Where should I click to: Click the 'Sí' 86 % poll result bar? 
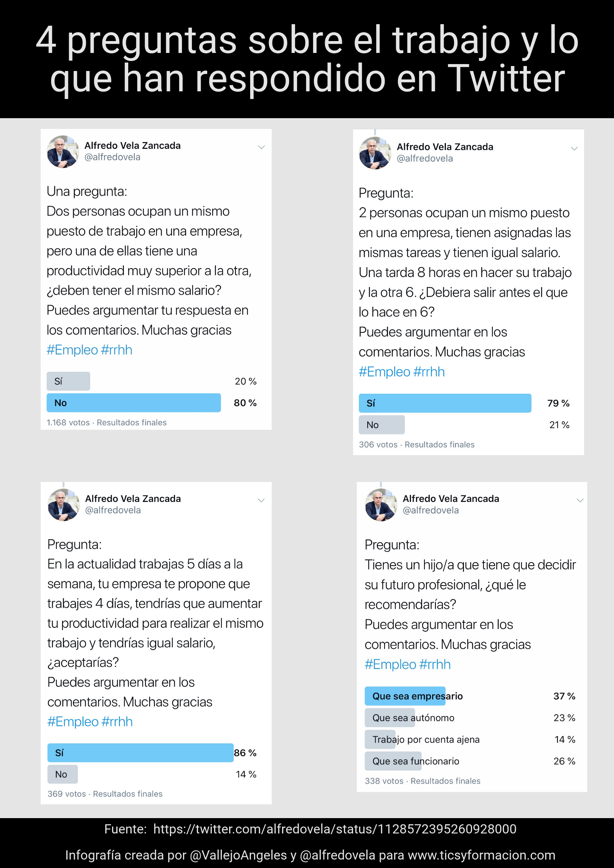click(140, 753)
